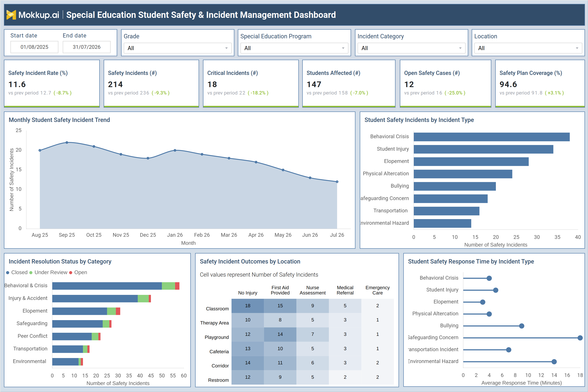Click the Aug 25 data point on trend line
The width and height of the screenshot is (588, 392).
click(40, 150)
